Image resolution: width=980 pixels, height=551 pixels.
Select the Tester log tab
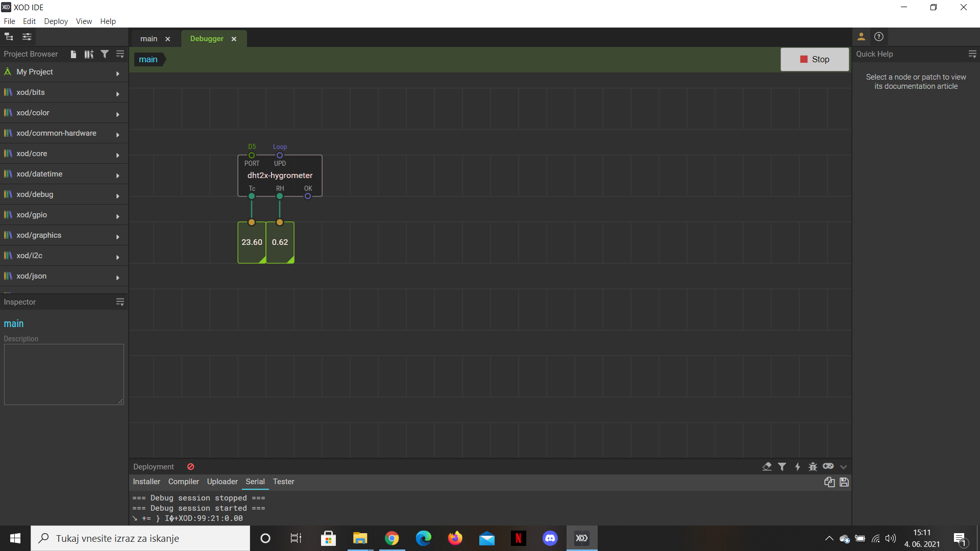tap(283, 482)
